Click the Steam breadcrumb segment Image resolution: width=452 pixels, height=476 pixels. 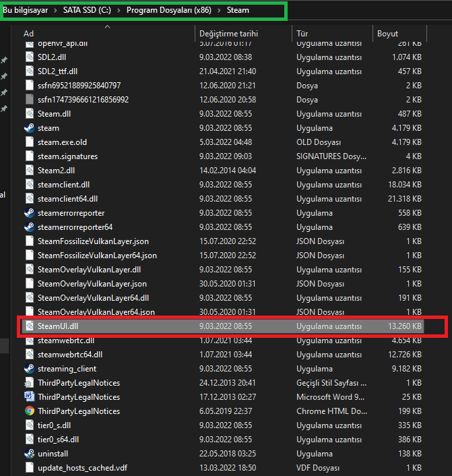238,10
